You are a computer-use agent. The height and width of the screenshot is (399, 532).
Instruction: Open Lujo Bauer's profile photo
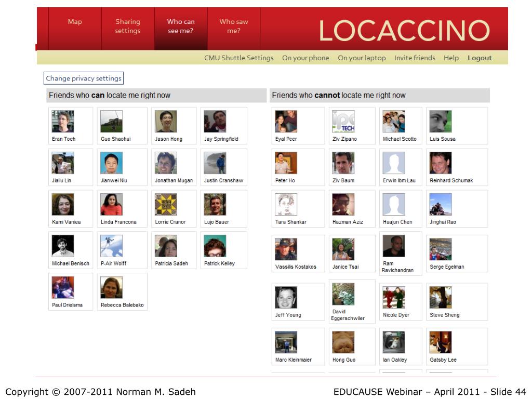pos(215,204)
